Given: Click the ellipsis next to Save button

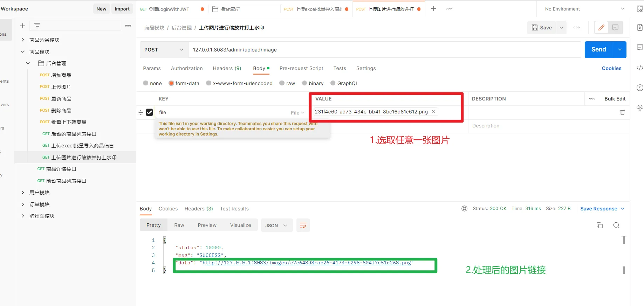Looking at the screenshot, I should (576, 27).
